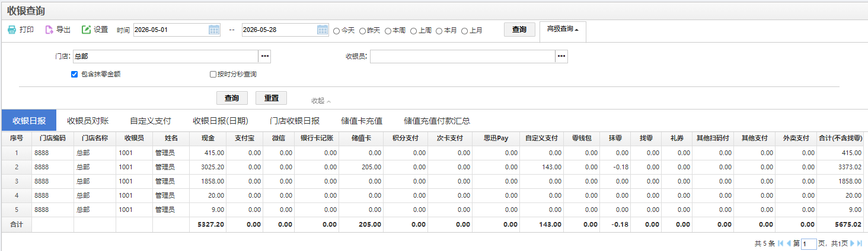This screenshot has width=868, height=251.
Task: Open the 储值卡充值 tab
Action: (x=362, y=121)
